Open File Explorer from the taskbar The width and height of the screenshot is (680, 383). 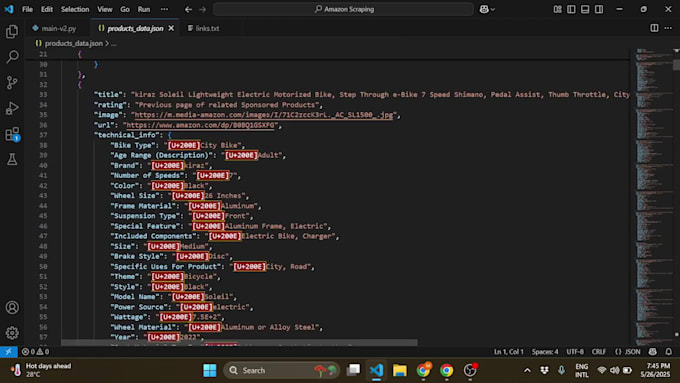(400, 370)
